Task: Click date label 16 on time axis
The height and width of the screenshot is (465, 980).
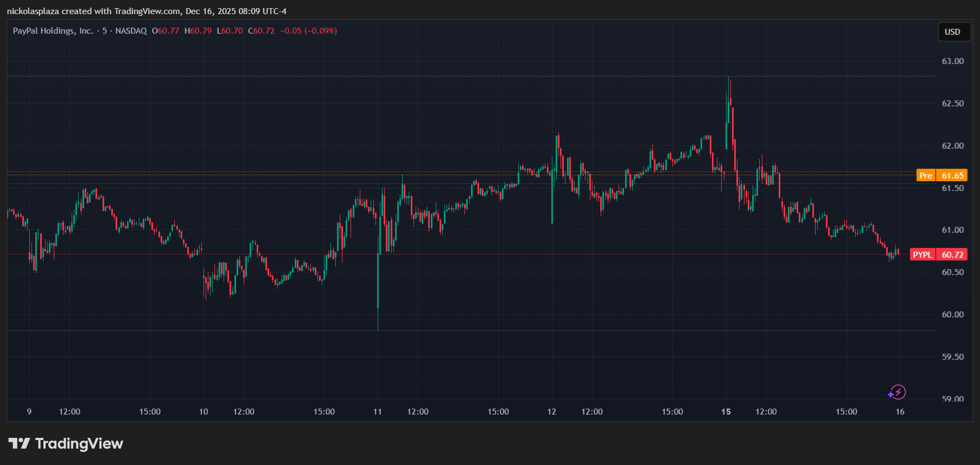Action: 900,412
